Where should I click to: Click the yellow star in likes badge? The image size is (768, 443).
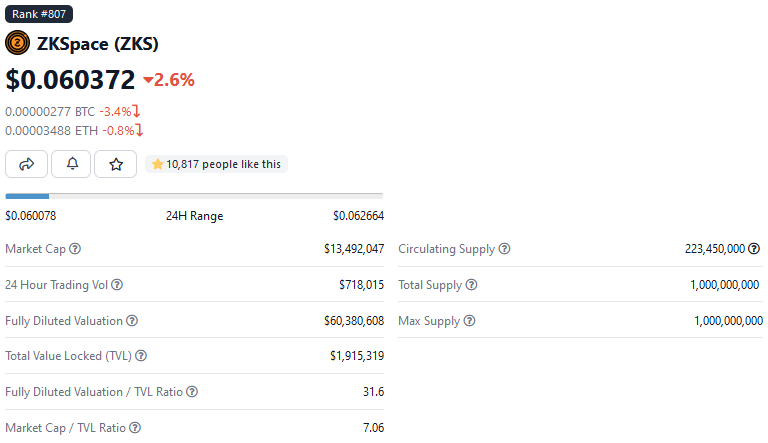[157, 164]
